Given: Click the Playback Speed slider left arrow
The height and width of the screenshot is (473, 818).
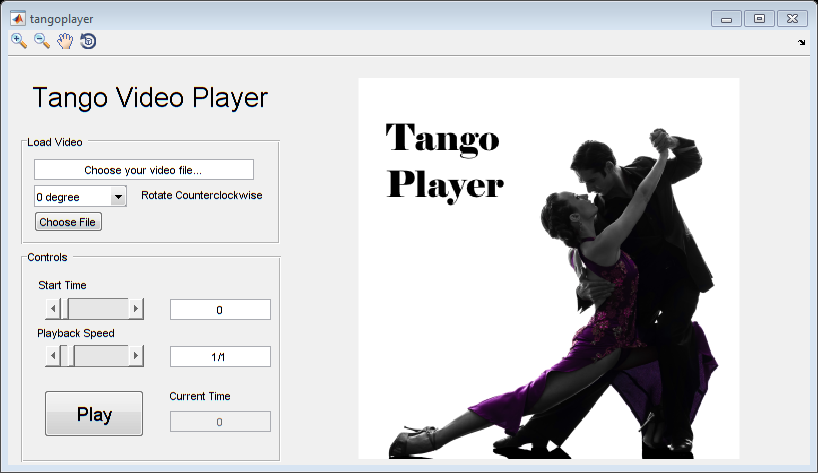Looking at the screenshot, I should [52, 355].
